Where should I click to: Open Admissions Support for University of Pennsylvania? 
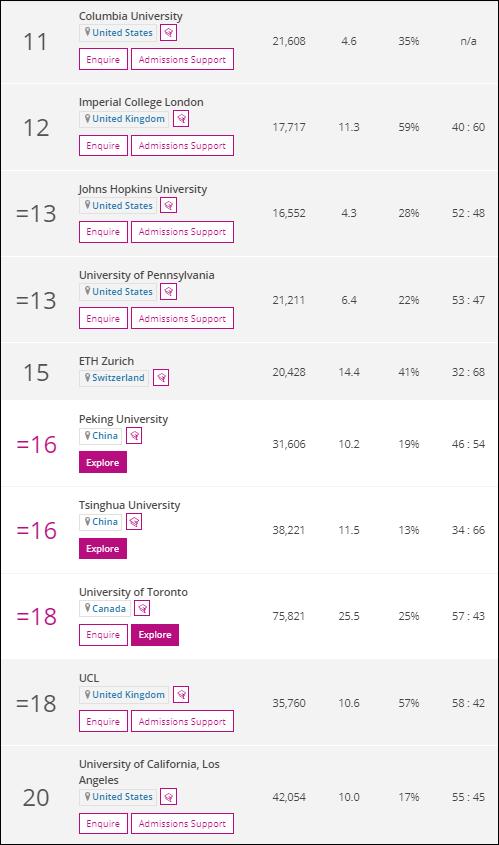pyautogui.click(x=182, y=318)
